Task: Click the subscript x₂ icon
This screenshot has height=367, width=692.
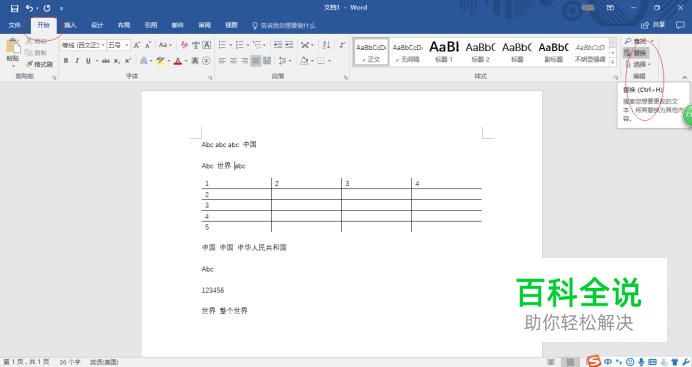Action: tap(117, 61)
